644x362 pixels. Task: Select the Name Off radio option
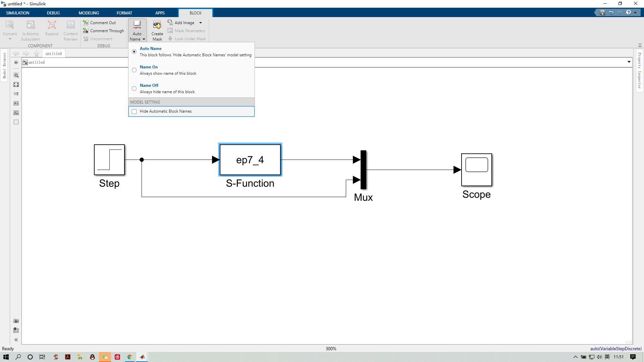coord(134,88)
